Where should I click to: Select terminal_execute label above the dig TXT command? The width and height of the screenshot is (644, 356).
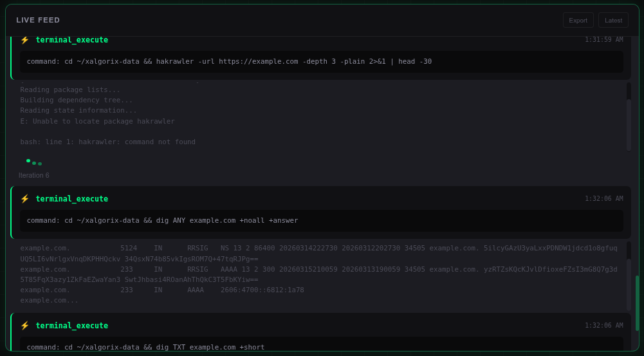coord(71,326)
